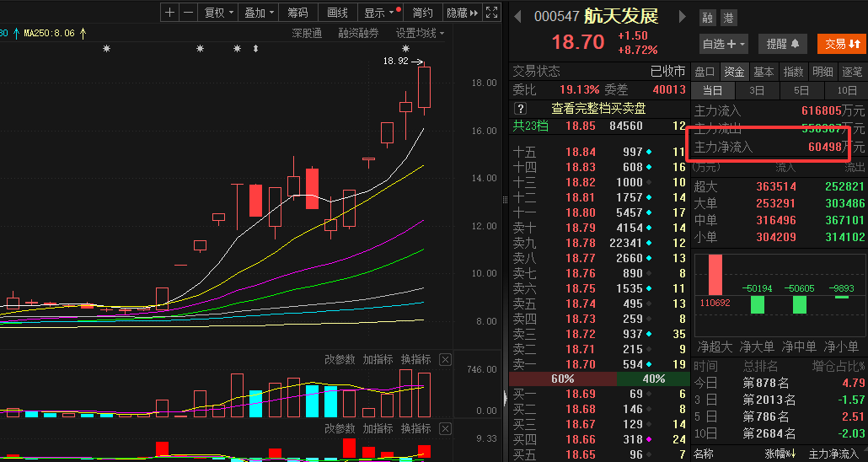Image resolution: width=868 pixels, height=462 pixels.
Task: Click 改参数 on volume indicator panel
Action: coord(340,359)
